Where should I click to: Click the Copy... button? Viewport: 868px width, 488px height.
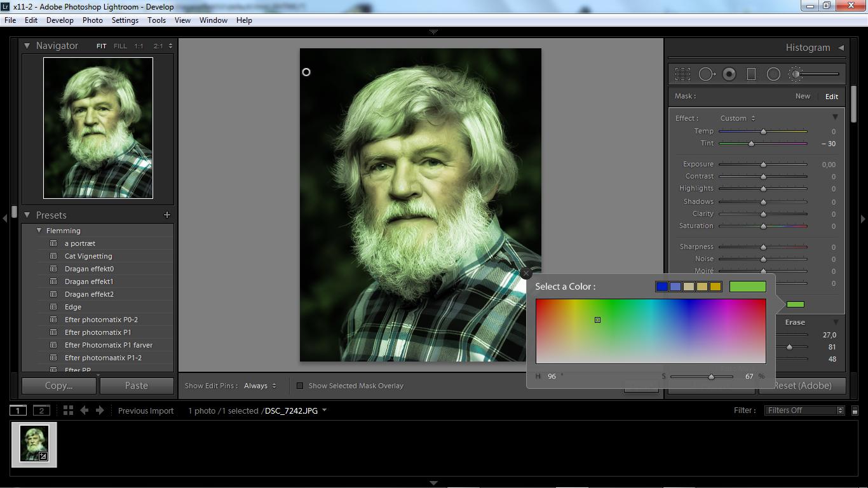[x=59, y=386]
